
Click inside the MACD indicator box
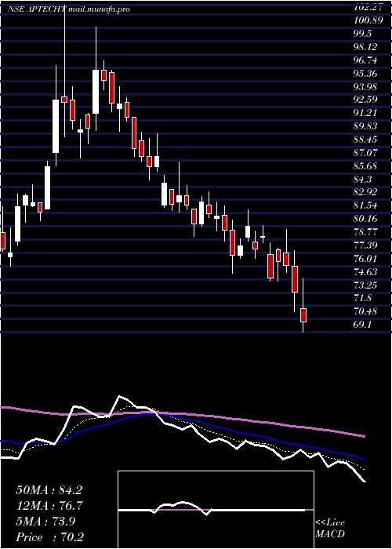click(x=216, y=510)
